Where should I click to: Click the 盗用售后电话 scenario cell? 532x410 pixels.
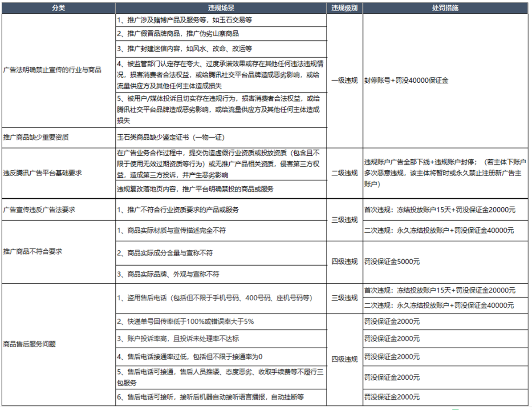click(x=221, y=298)
